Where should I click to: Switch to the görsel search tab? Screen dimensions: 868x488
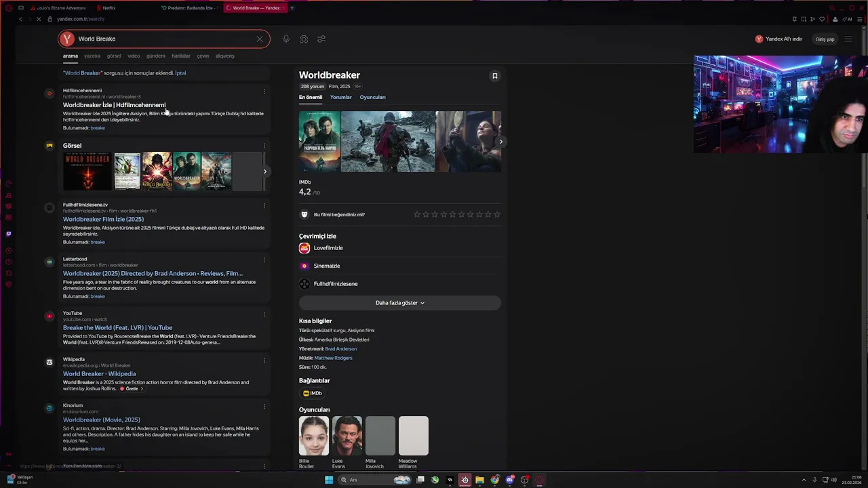(114, 56)
